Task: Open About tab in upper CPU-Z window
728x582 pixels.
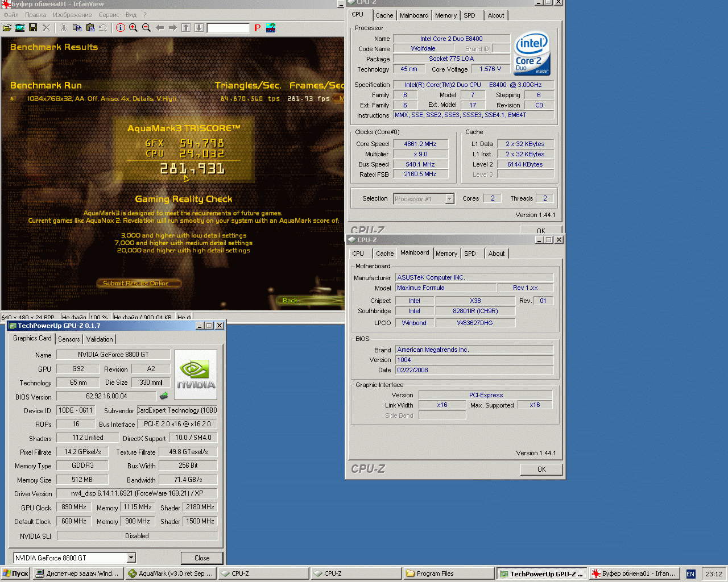Action: click(496, 15)
